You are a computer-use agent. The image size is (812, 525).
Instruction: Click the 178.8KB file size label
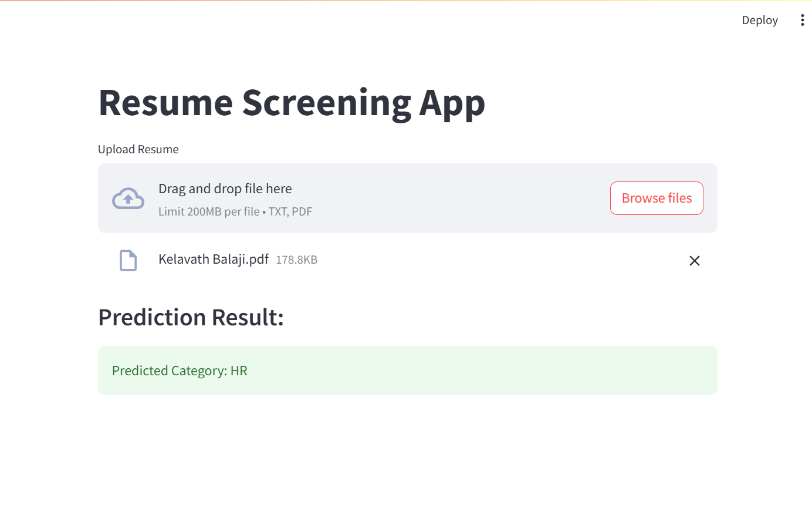(297, 259)
